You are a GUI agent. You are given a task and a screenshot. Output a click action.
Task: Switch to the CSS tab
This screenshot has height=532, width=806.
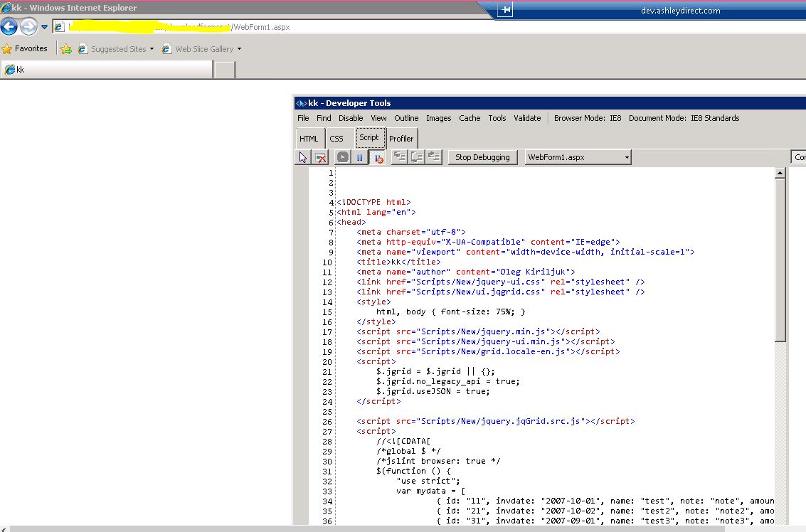pos(336,139)
